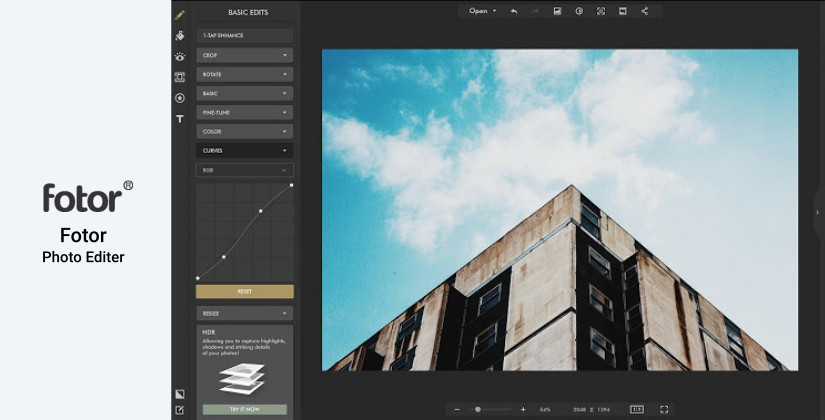Click the save image icon in toolbar
This screenshot has width=825, height=420.
(557, 11)
